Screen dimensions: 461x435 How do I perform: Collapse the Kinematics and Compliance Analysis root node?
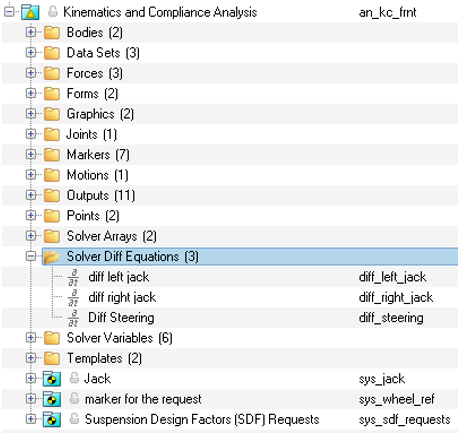[10, 12]
